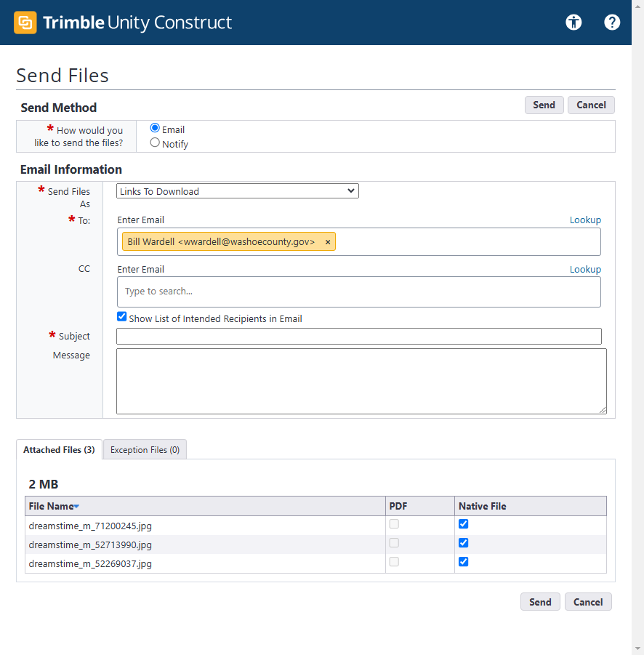644x655 pixels.
Task: Click the Native File column header
Action: point(531,506)
